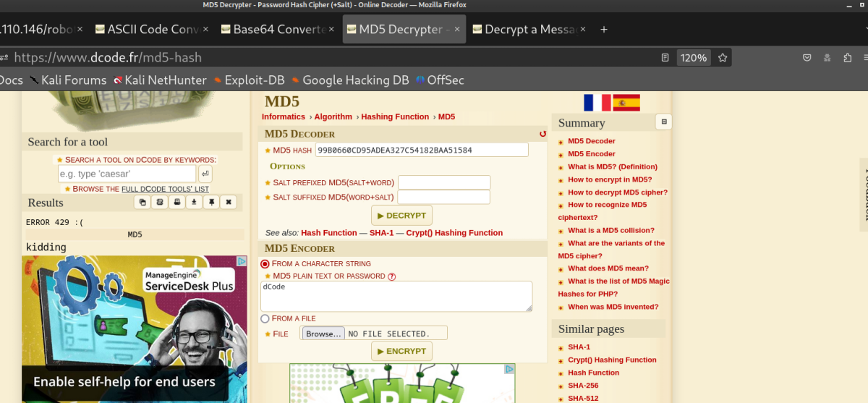Switch site to the French flag version
This screenshot has height=403, width=868.
click(597, 103)
